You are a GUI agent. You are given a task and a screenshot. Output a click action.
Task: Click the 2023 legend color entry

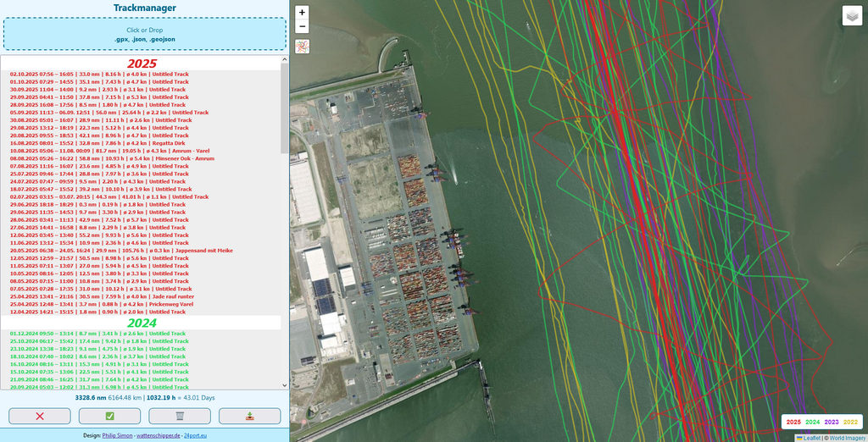tap(832, 422)
